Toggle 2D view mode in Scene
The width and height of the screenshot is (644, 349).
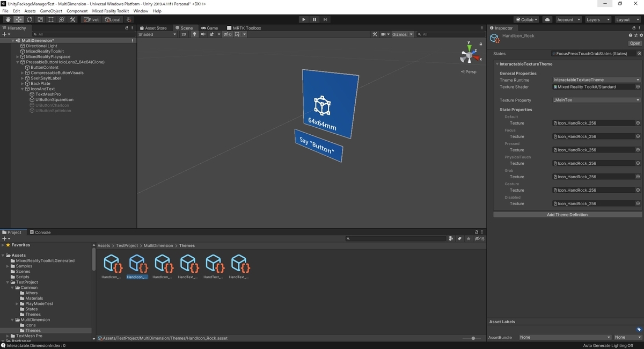(x=184, y=34)
